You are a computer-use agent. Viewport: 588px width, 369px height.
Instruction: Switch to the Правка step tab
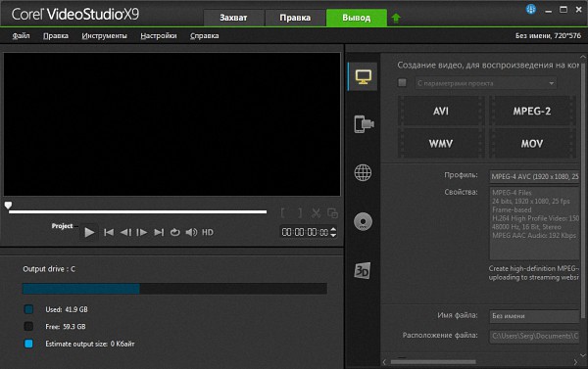295,18
